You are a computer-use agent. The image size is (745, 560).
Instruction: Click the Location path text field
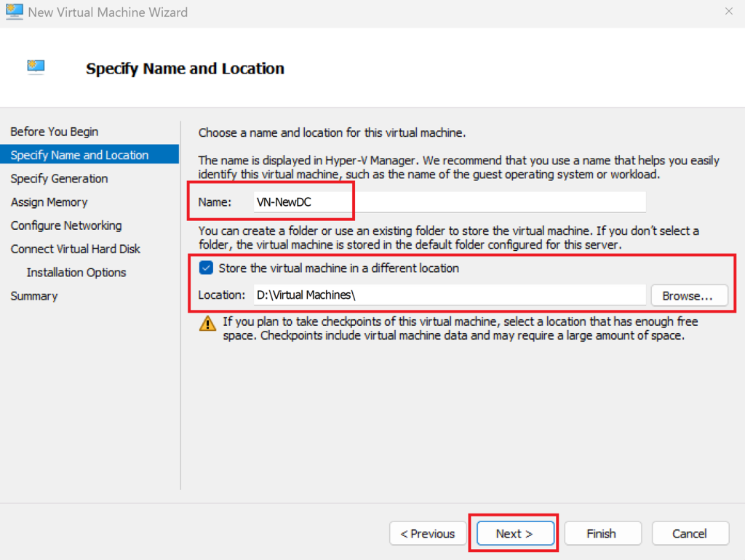coord(448,295)
